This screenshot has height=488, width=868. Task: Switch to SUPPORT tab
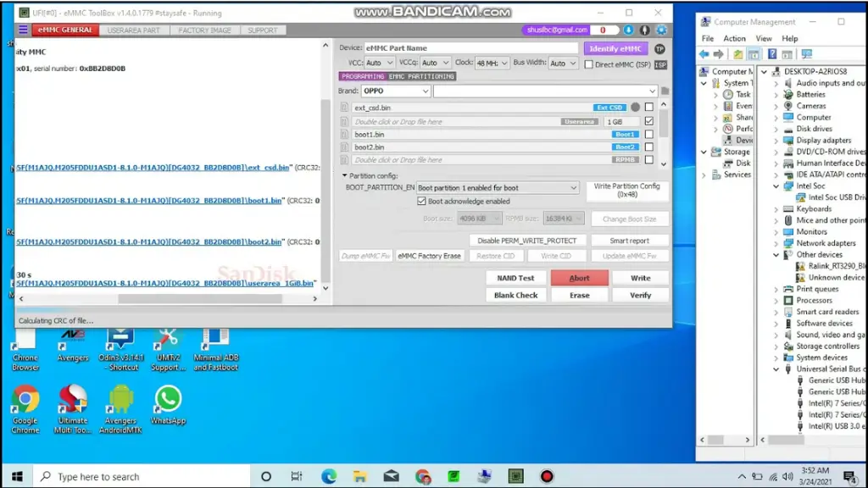263,30
